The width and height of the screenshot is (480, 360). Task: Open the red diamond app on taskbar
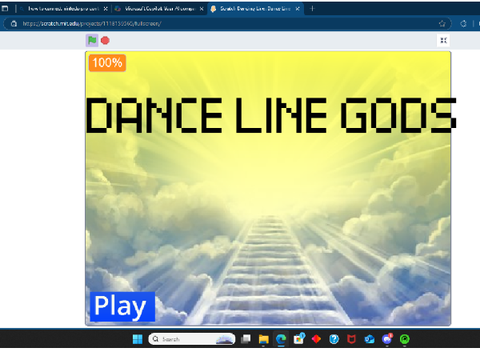[x=316, y=339]
